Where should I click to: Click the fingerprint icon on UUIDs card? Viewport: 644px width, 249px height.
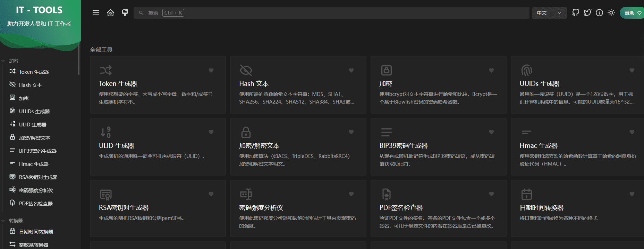526,70
